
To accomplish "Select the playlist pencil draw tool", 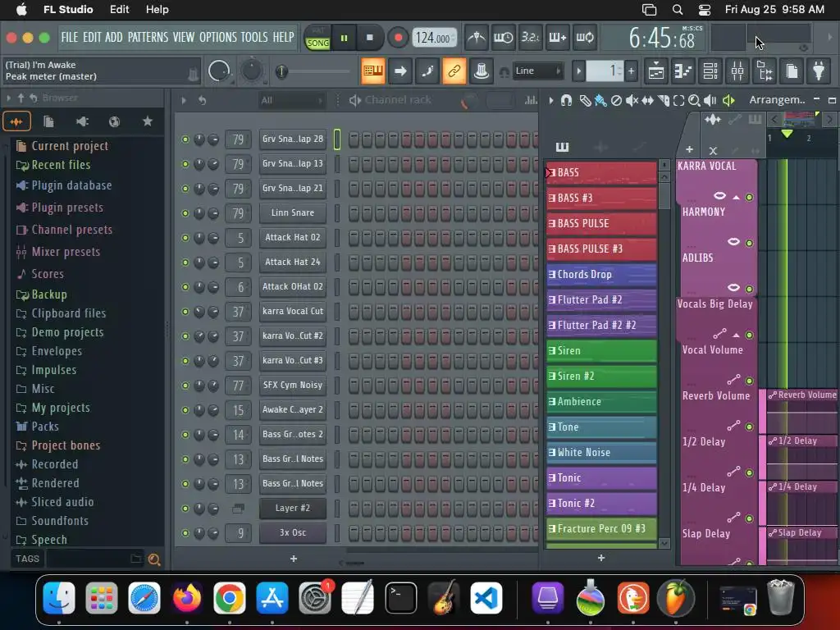I will (x=585, y=100).
